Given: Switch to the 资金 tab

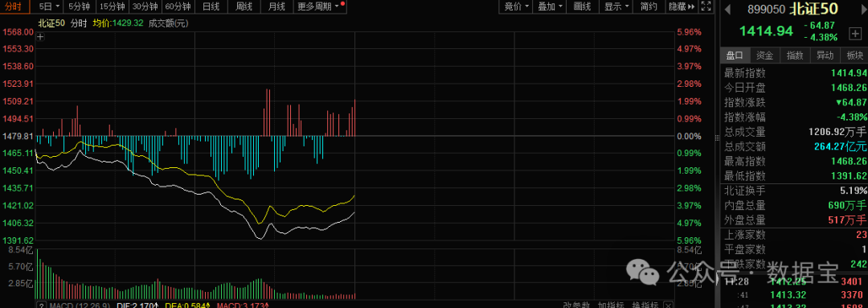Looking at the screenshot, I should pyautogui.click(x=764, y=55).
